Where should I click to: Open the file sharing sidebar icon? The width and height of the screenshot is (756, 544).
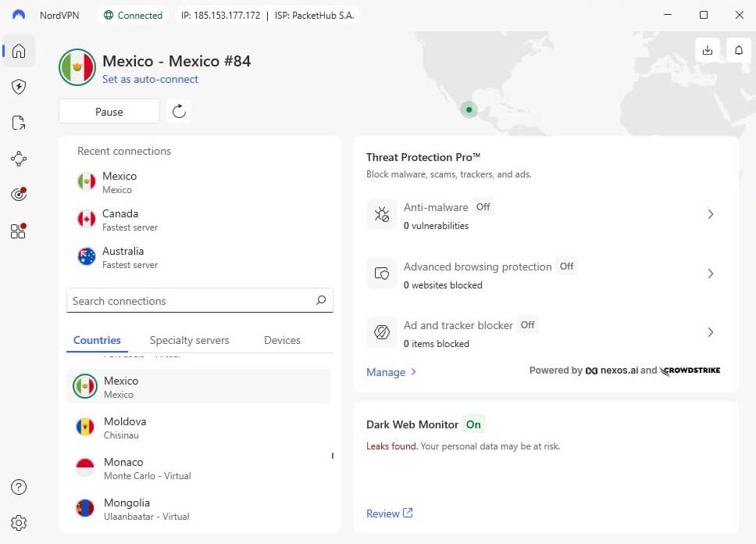click(18, 123)
